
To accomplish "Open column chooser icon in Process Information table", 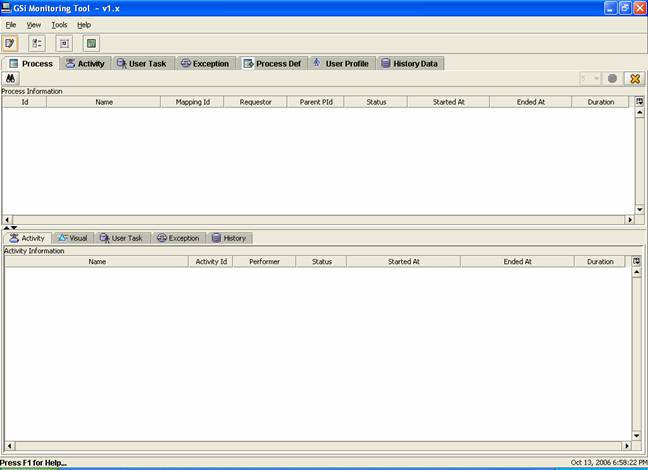I will [x=639, y=102].
